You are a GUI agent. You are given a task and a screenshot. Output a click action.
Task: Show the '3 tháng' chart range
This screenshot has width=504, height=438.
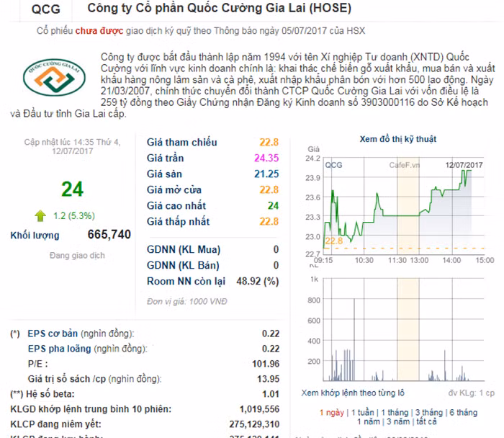tap(430, 412)
